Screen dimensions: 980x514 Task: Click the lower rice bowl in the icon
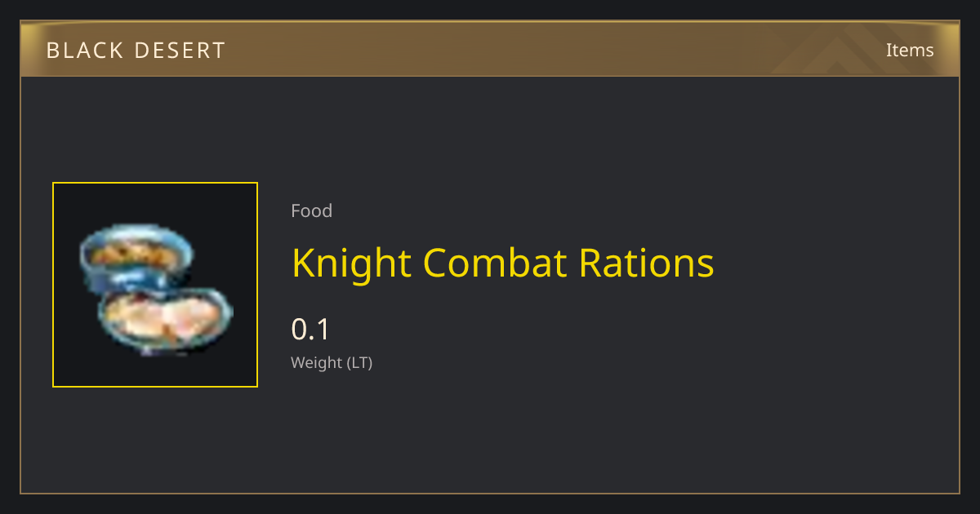167,321
